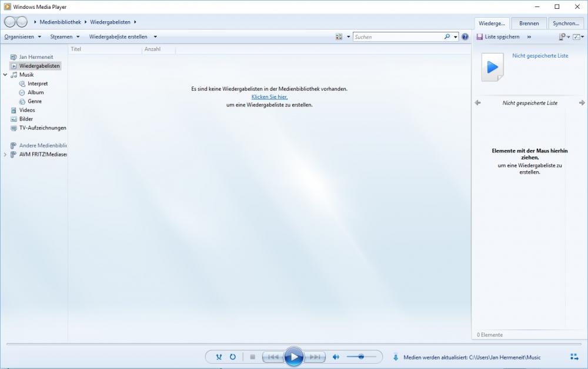The width and height of the screenshot is (588, 369).
Task: Click the large Play button
Action: pyautogui.click(x=293, y=357)
